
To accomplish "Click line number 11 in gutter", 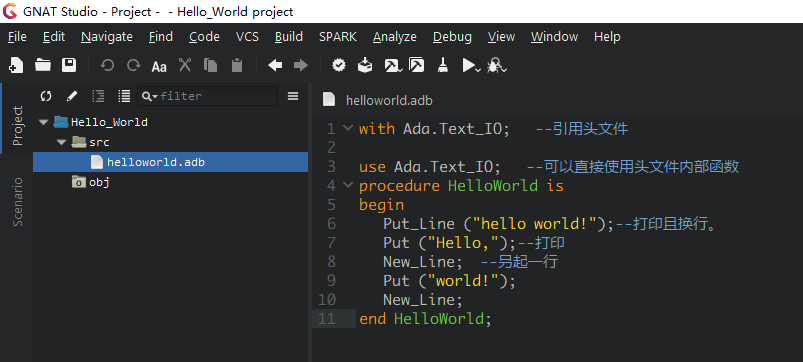I will (327, 319).
